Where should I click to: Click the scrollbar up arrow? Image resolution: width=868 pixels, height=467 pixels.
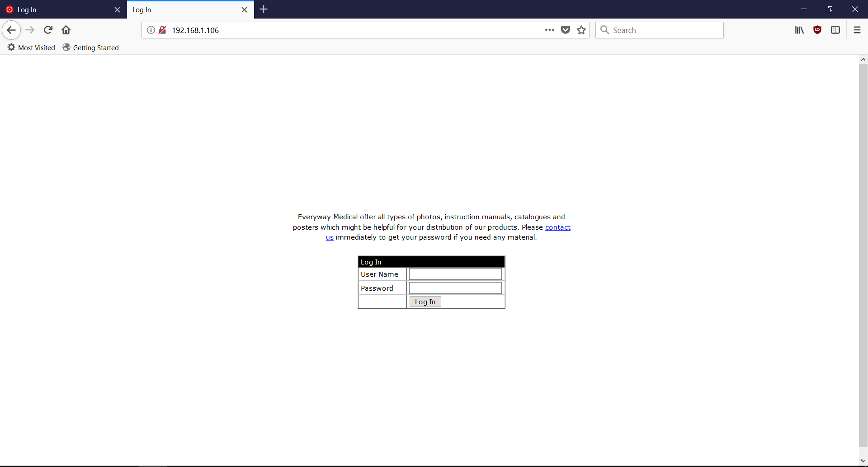[x=863, y=60]
